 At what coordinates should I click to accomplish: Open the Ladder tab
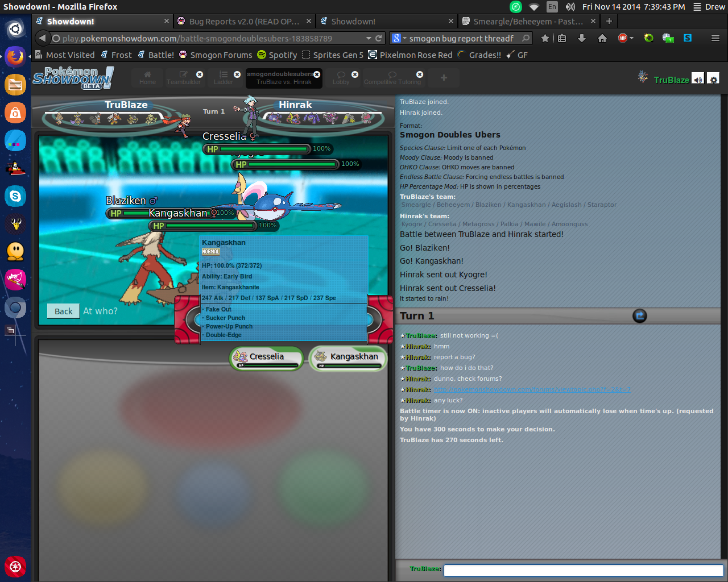224,78
